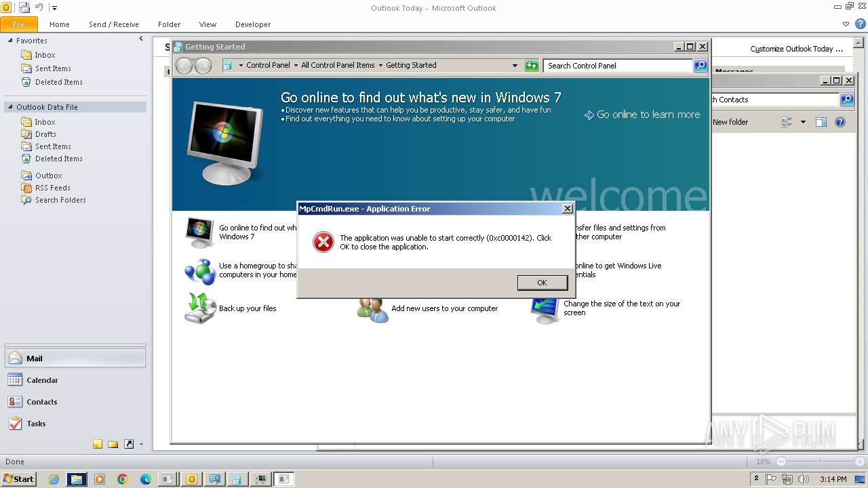Open the Developer ribbon tab
The image size is (868, 488).
253,24
